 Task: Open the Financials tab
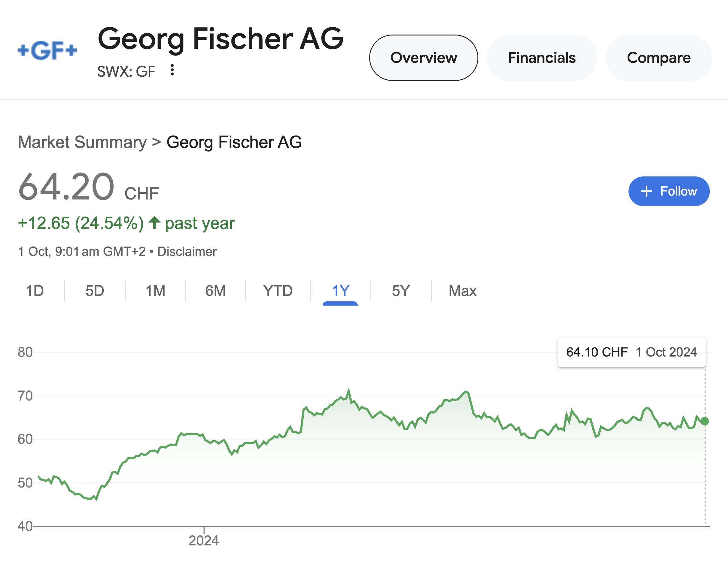pos(542,58)
